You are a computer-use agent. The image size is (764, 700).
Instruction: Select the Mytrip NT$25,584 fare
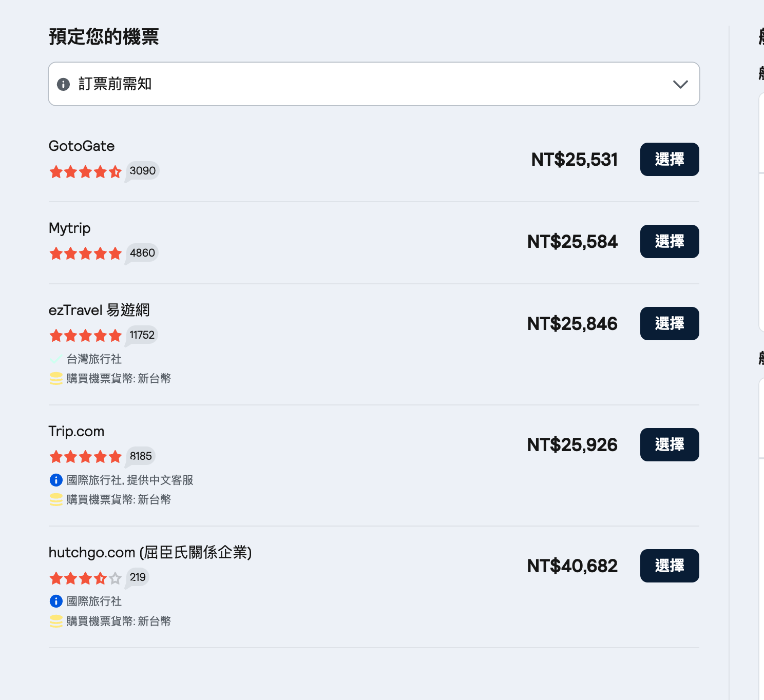pyautogui.click(x=670, y=241)
